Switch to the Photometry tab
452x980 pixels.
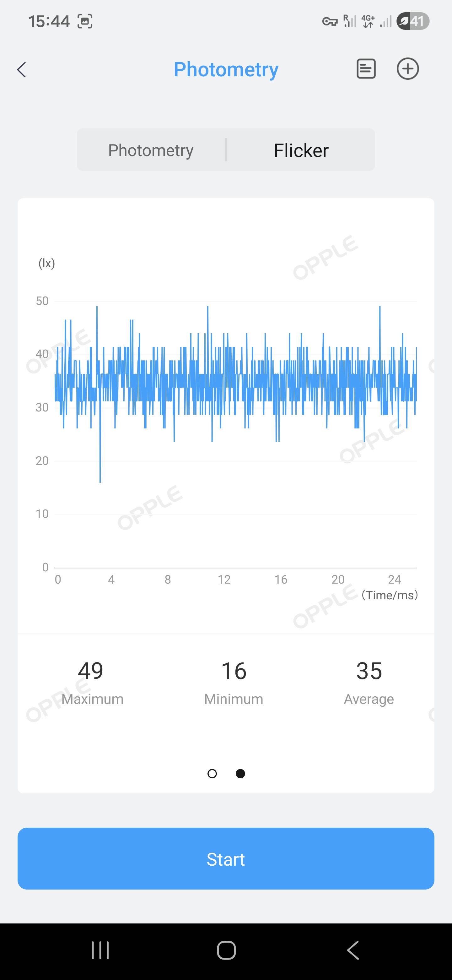coord(151,150)
